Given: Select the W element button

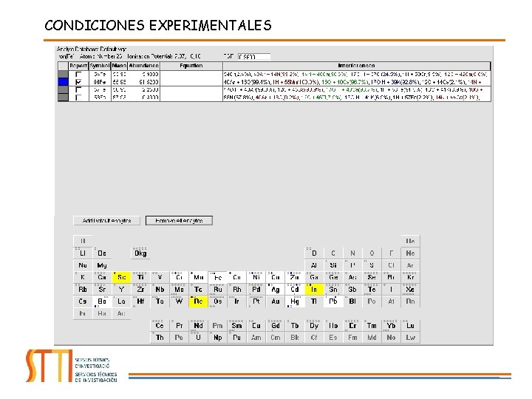Looking at the screenshot, I should coord(179,301).
